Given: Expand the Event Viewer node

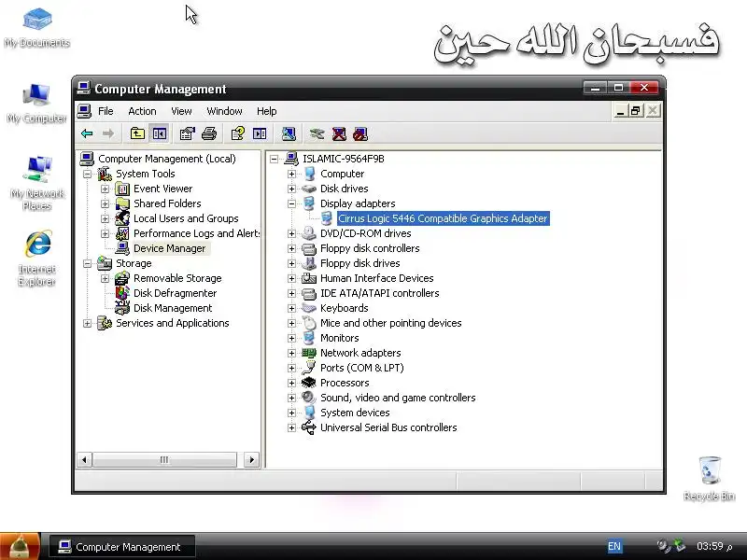Looking at the screenshot, I should pyautogui.click(x=105, y=189).
